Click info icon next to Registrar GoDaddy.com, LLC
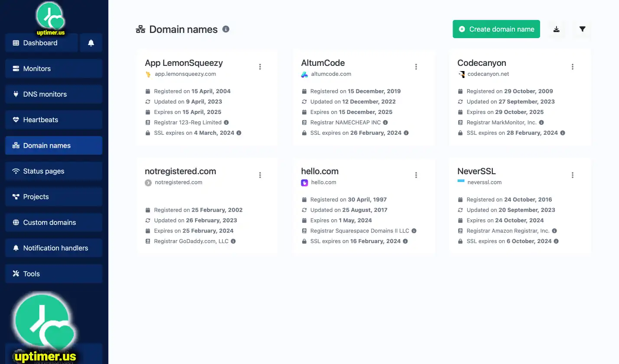This screenshot has height=364, width=619. pyautogui.click(x=233, y=241)
